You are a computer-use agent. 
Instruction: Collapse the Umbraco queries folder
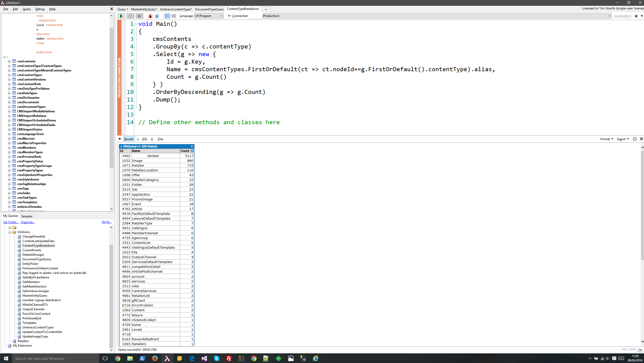pyautogui.click(x=10, y=232)
